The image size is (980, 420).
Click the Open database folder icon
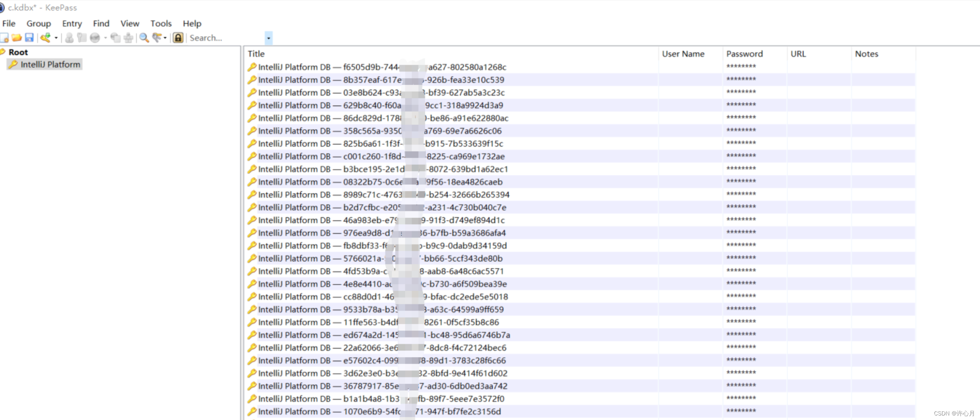17,38
